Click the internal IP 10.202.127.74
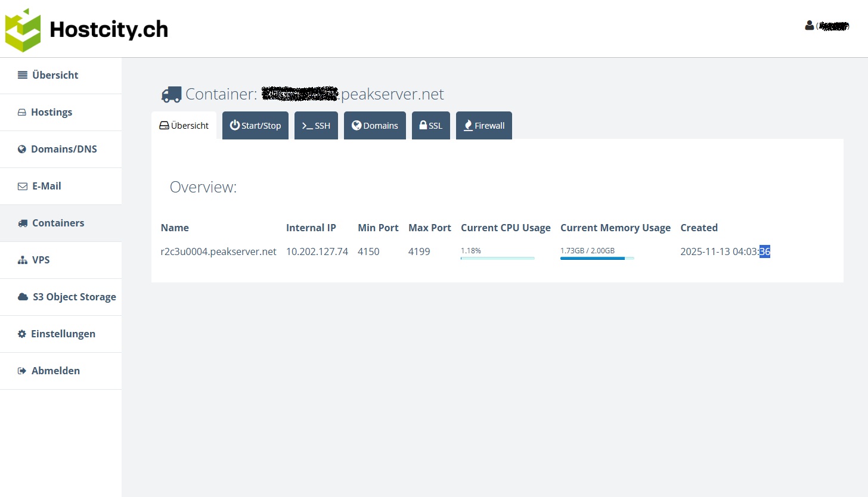 [x=317, y=251]
